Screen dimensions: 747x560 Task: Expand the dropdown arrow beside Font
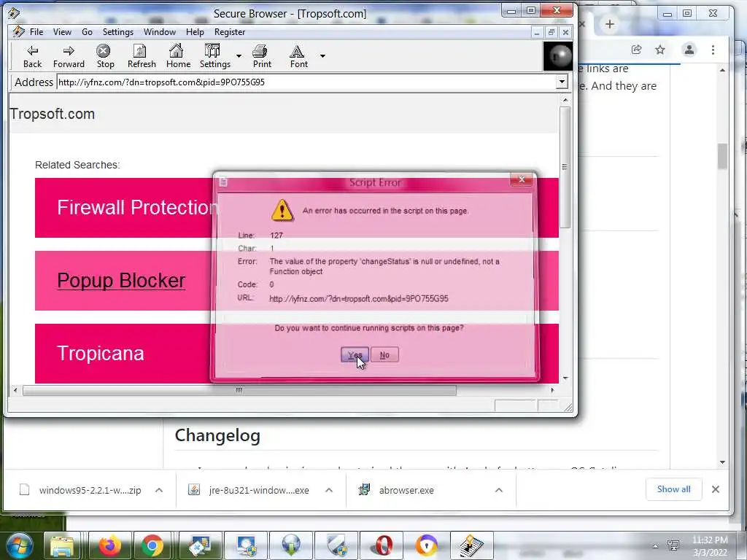322,55
